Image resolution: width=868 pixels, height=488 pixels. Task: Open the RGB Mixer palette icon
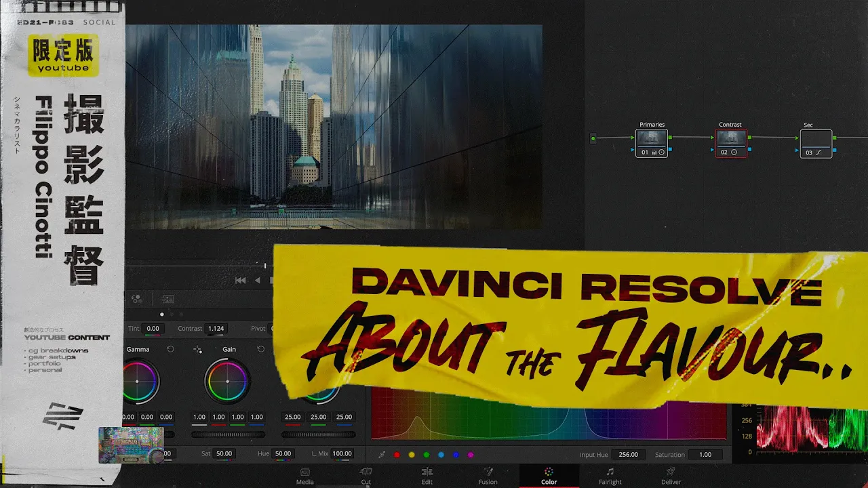click(136, 299)
